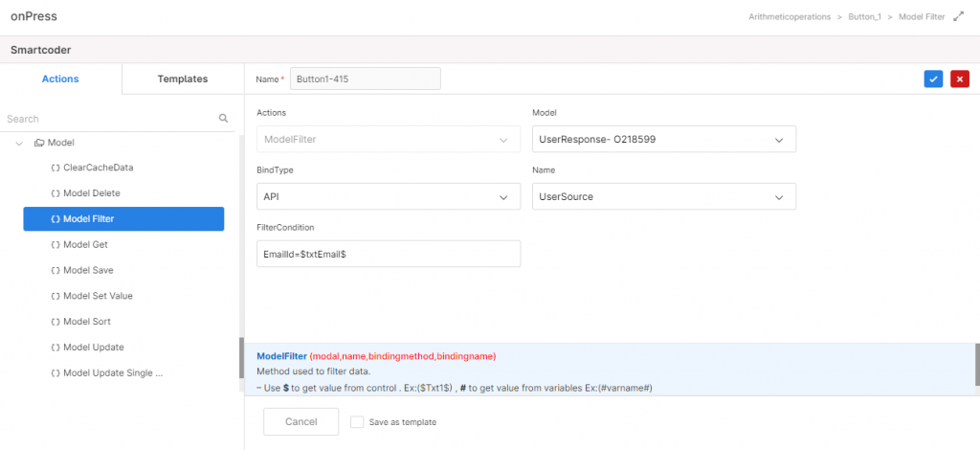Toggle the Save as template checkbox

point(357,422)
